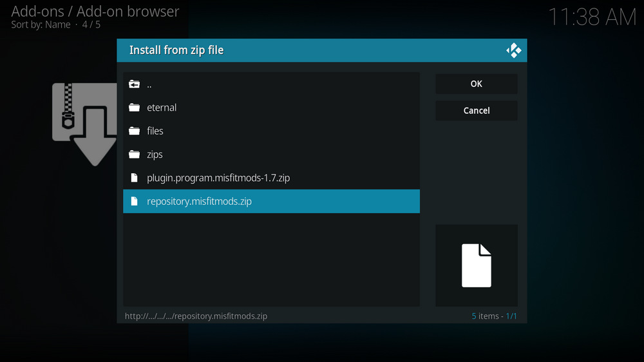Click the file icon for plugin.program.misfitmods-1.7.zip
644x362 pixels.
point(134,178)
